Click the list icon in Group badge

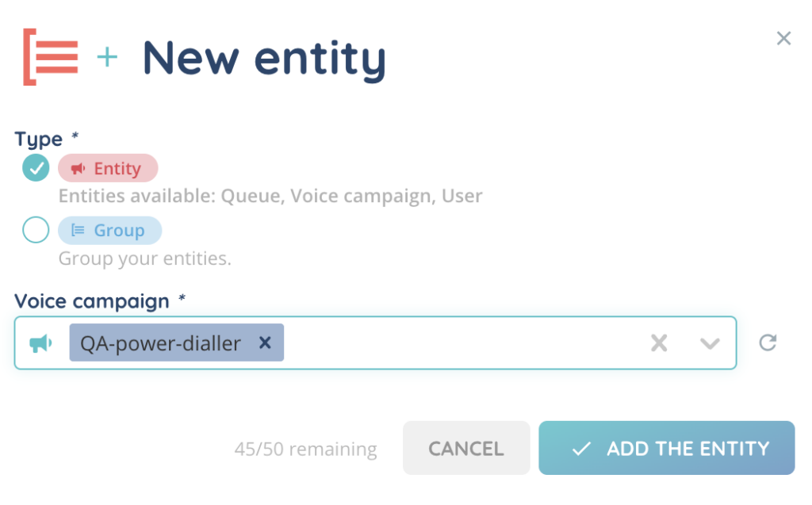78,231
